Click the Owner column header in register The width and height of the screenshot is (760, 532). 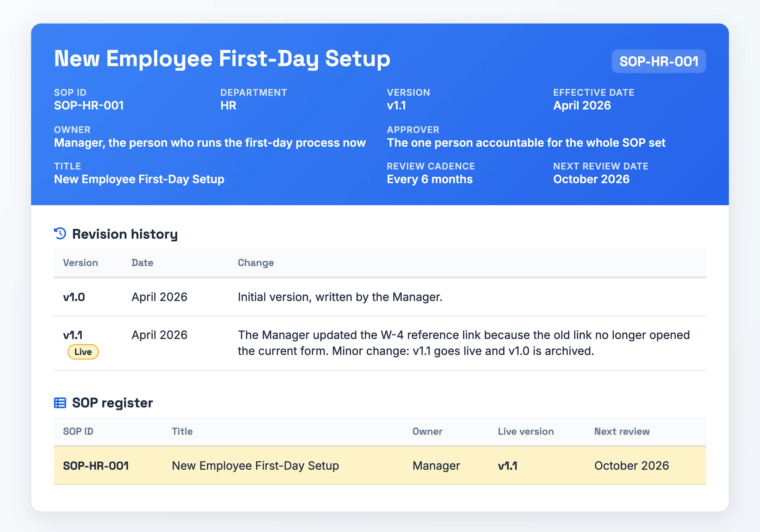pyautogui.click(x=427, y=431)
